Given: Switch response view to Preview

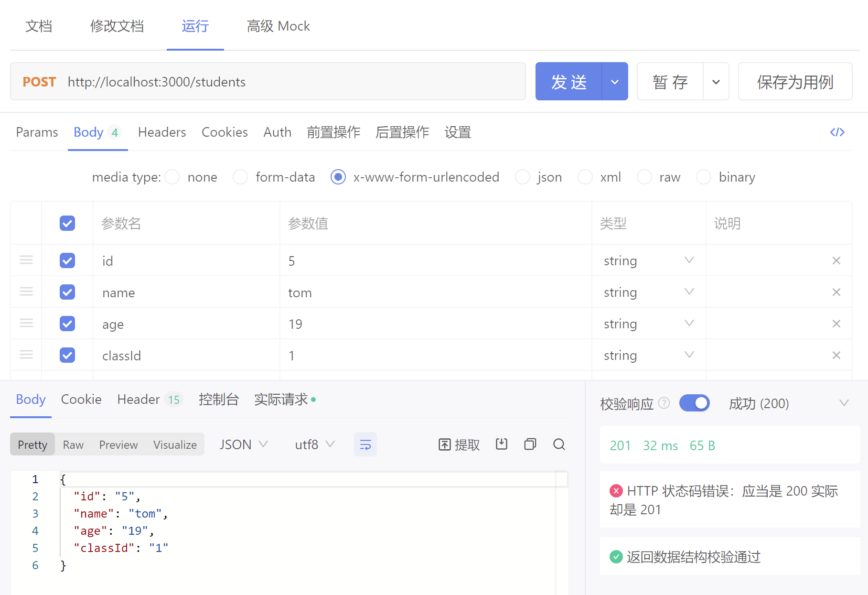Looking at the screenshot, I should pyautogui.click(x=118, y=444).
